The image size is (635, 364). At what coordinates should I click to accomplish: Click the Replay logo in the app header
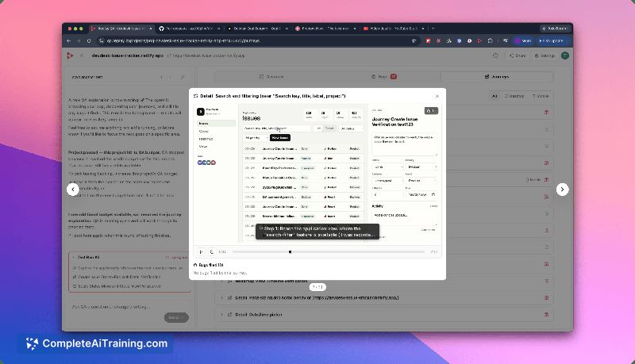click(70, 56)
